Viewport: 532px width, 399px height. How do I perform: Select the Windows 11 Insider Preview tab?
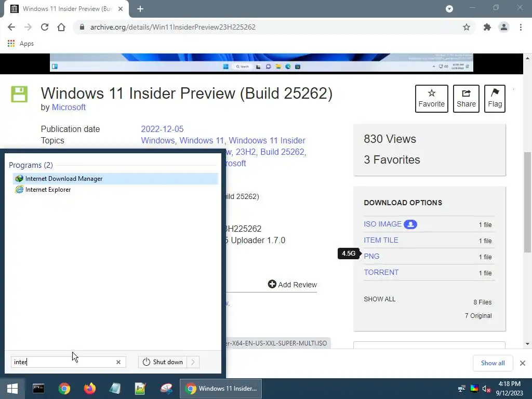(66, 9)
